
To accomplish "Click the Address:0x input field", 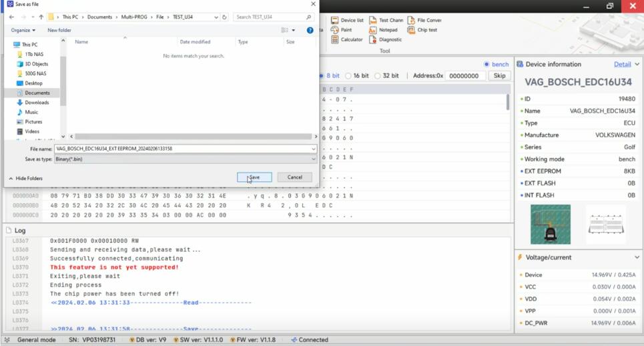I will (465, 76).
